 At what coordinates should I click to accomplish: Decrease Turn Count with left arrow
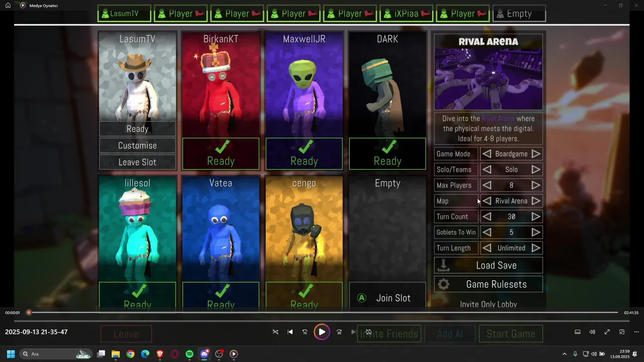click(x=487, y=217)
